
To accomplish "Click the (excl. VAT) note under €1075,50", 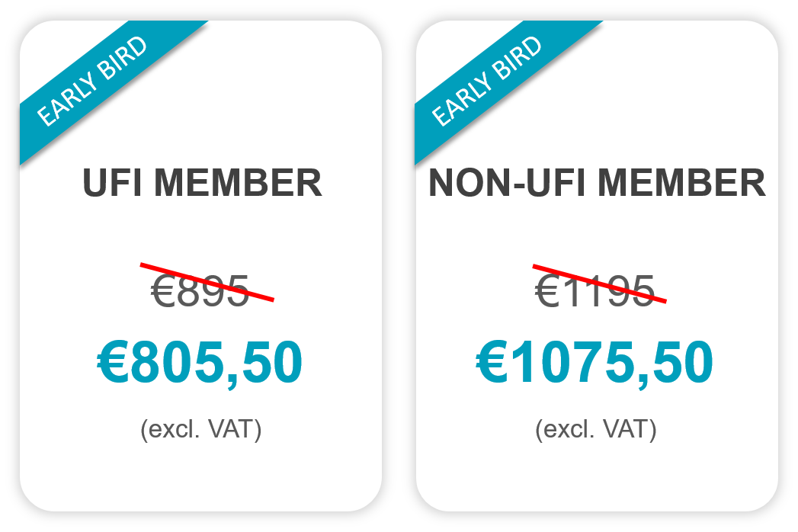I will (596, 429).
